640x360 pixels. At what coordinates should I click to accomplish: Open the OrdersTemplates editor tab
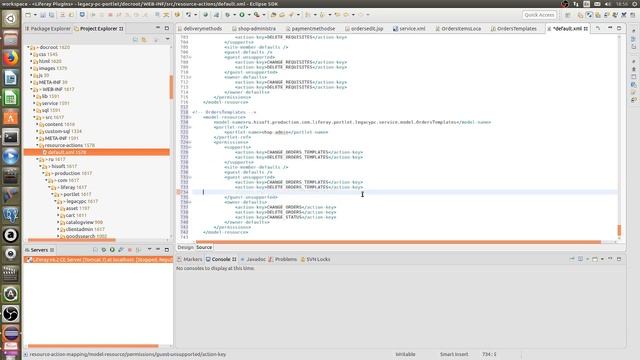(x=514, y=29)
